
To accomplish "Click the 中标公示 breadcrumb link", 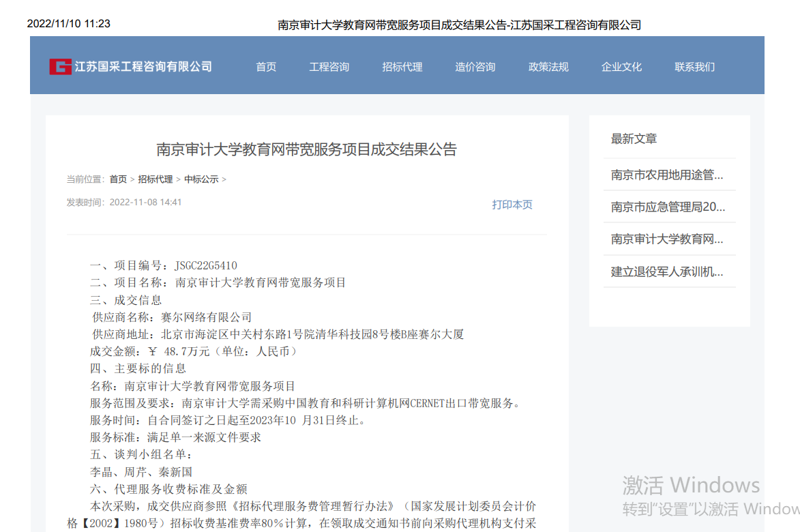I will [201, 179].
